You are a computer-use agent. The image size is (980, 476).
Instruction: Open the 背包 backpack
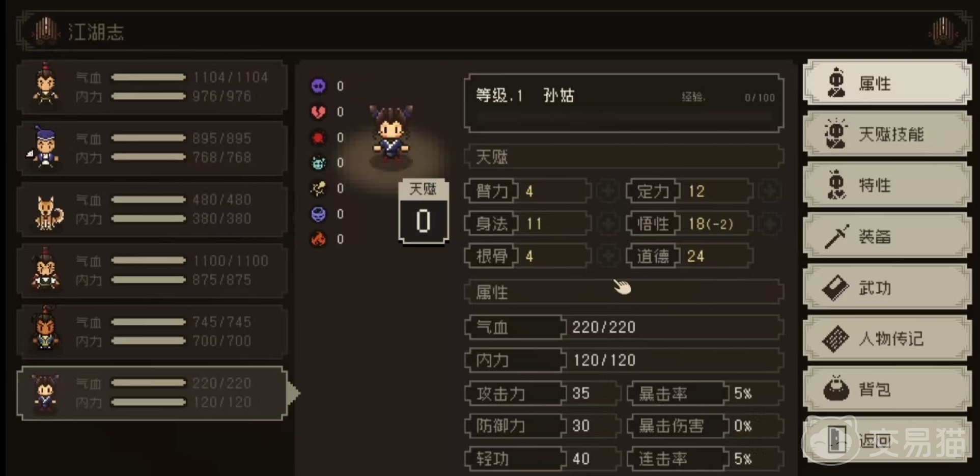pyautogui.click(x=887, y=389)
